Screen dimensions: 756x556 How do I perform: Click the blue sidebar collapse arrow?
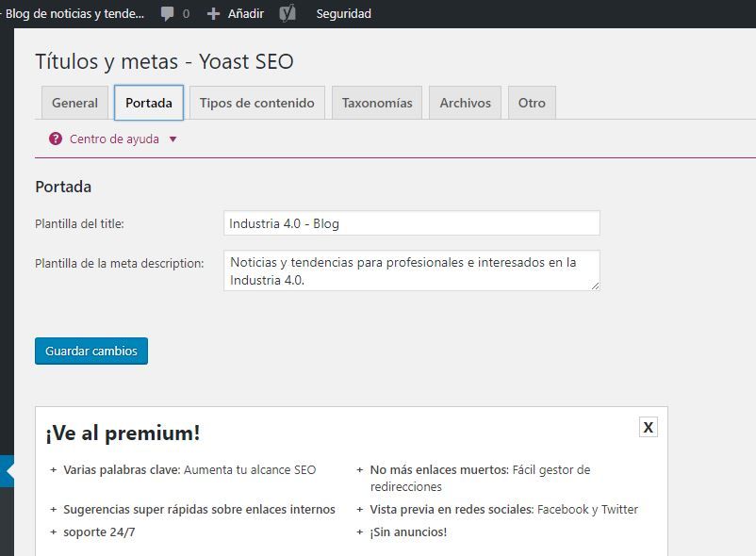coord(8,471)
